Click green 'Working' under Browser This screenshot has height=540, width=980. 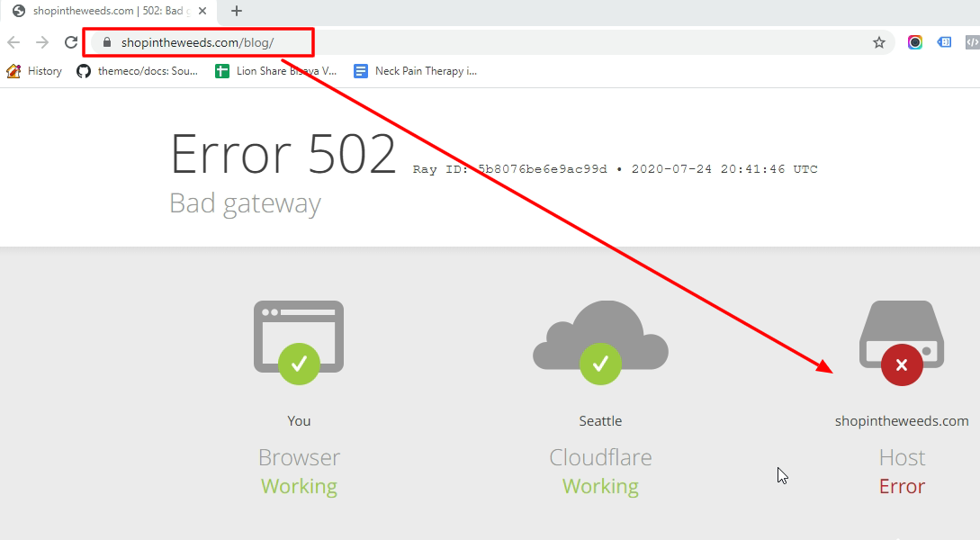click(299, 486)
